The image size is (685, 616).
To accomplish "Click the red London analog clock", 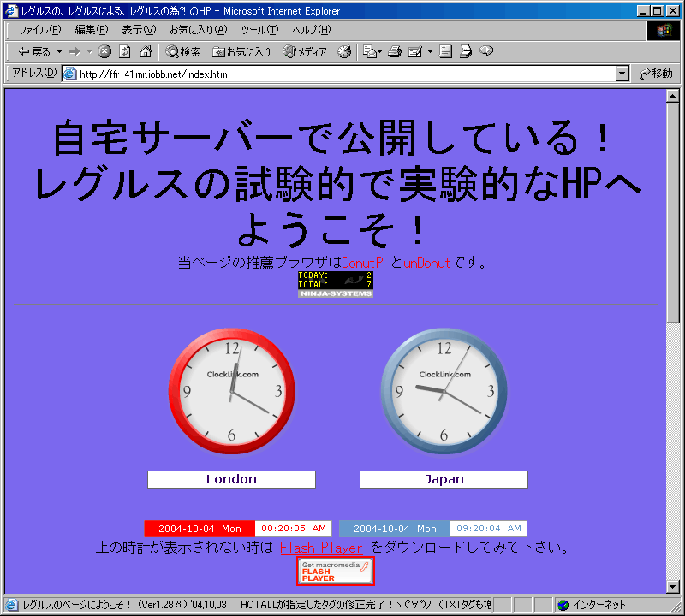I will 231,391.
